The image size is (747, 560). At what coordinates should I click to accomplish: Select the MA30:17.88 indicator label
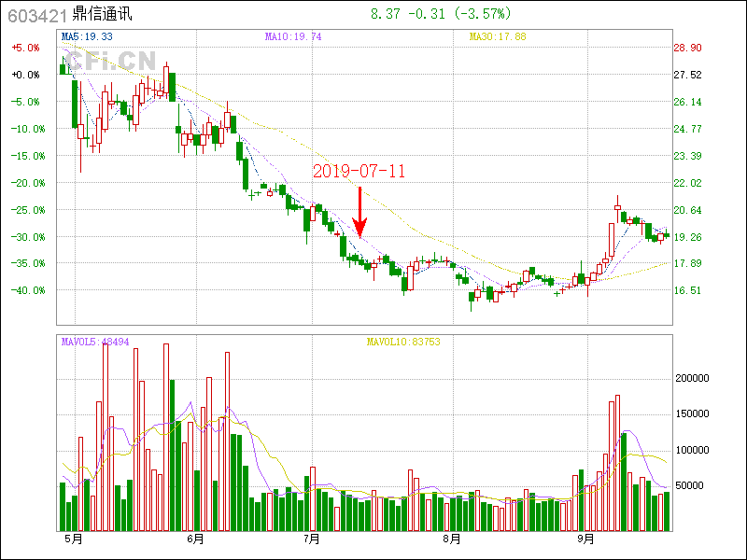click(498, 36)
